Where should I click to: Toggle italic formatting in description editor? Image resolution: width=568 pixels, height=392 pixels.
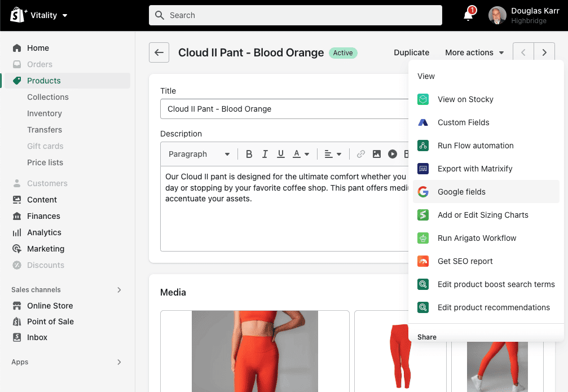(265, 154)
